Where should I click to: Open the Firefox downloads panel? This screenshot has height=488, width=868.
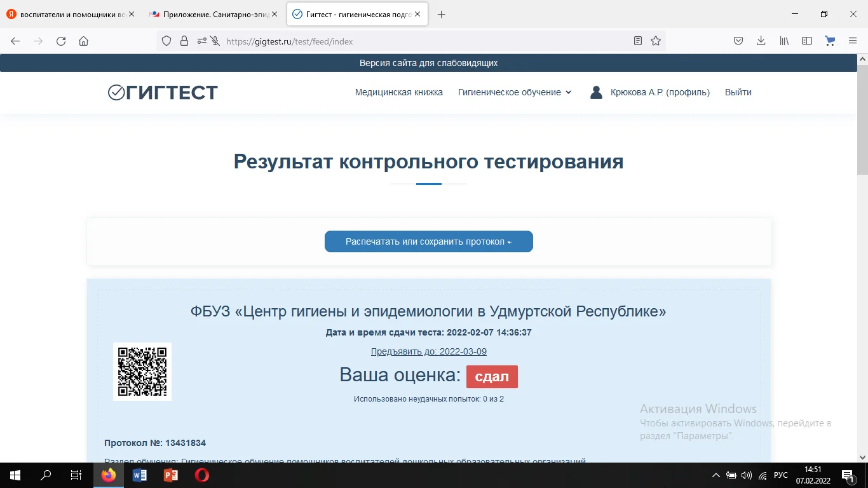click(761, 40)
